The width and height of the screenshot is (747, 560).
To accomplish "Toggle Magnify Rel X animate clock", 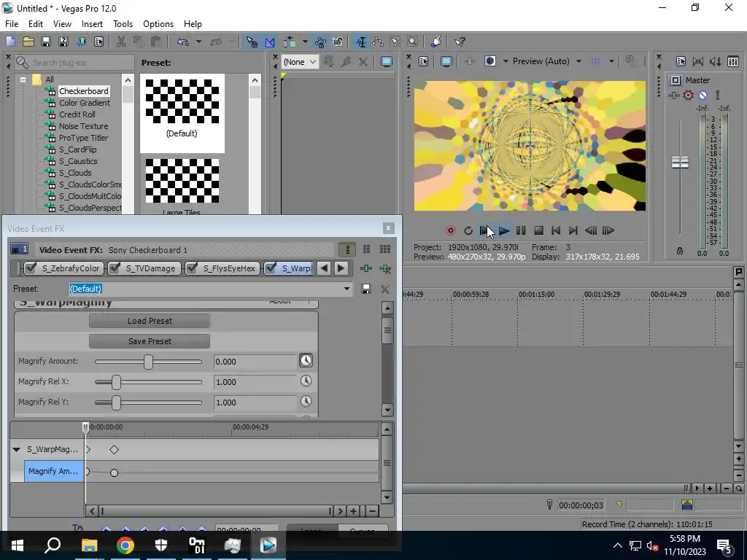I will (306, 381).
